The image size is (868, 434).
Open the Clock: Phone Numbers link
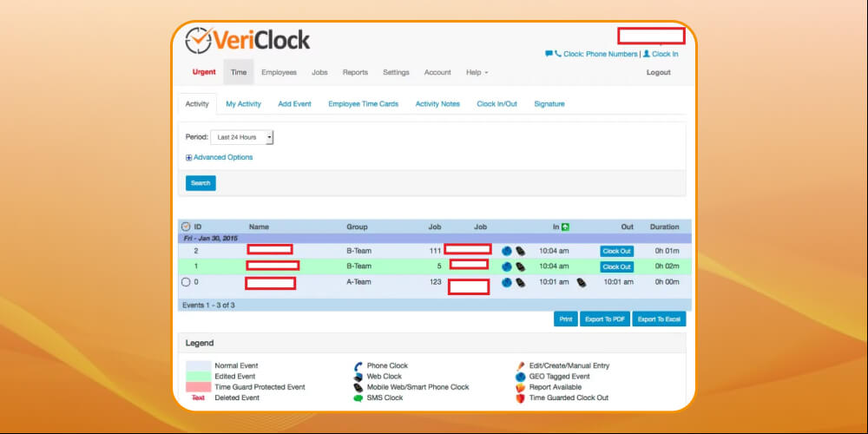point(600,54)
